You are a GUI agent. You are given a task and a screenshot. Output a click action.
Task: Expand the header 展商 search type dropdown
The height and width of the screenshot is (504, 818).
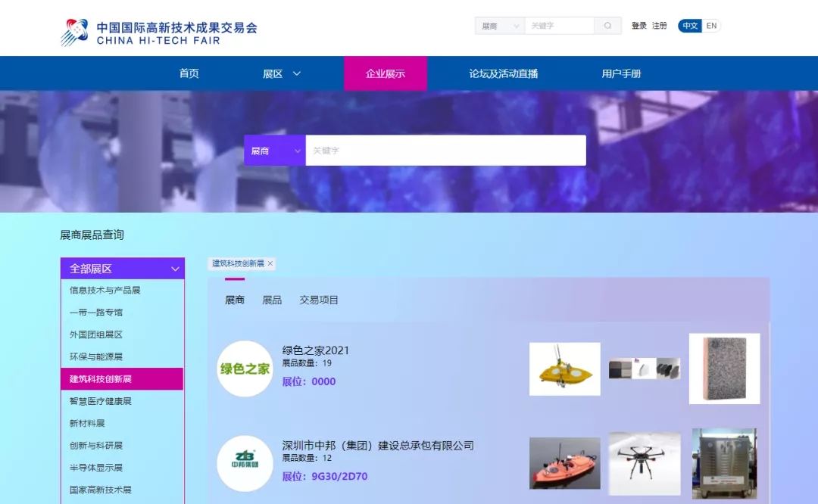point(500,26)
